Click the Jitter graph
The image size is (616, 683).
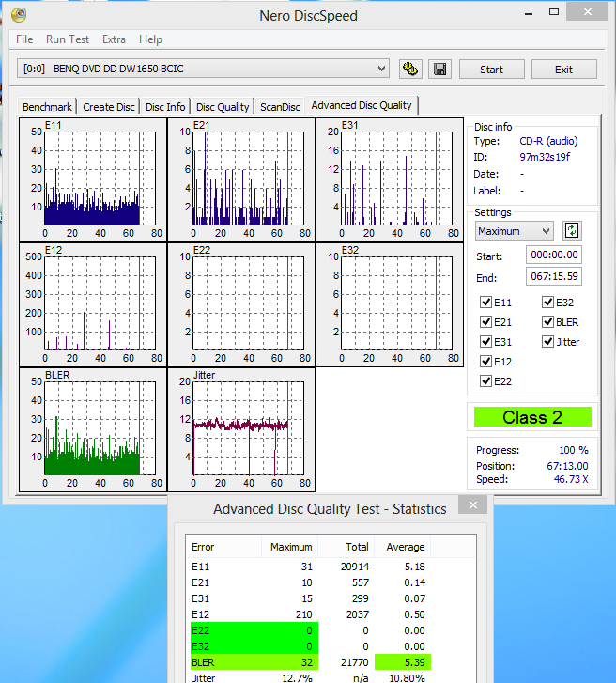[x=241, y=429]
